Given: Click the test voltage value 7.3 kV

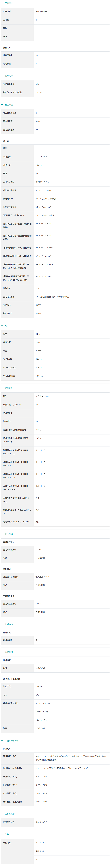Looking at the screenshot, I should (x=38, y=550).
